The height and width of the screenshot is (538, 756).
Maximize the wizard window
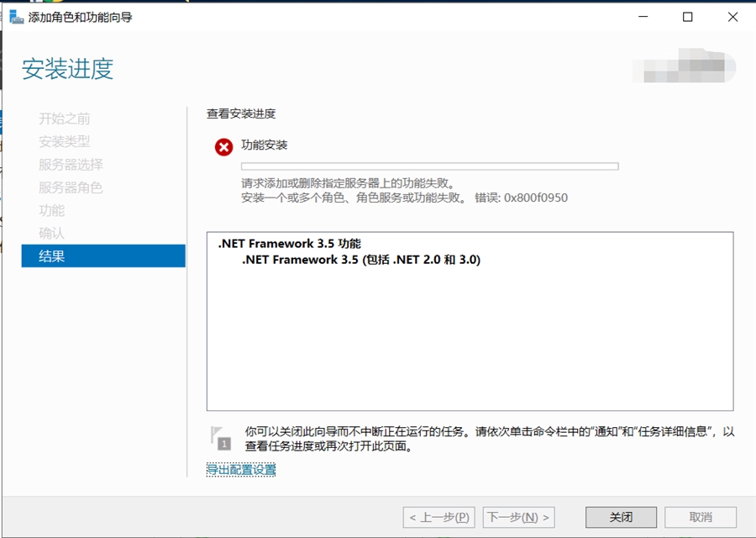[687, 17]
